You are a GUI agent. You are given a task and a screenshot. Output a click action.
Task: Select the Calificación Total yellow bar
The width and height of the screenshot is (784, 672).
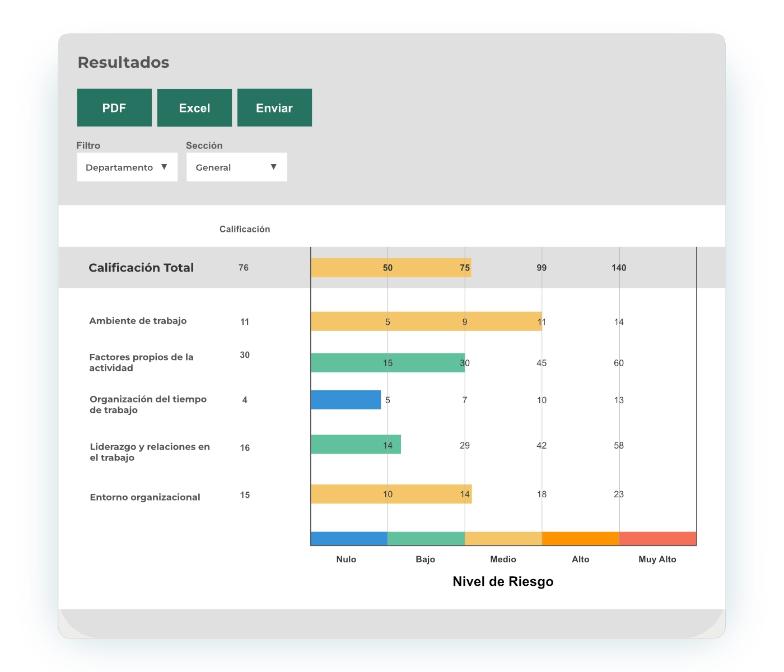pos(390,268)
